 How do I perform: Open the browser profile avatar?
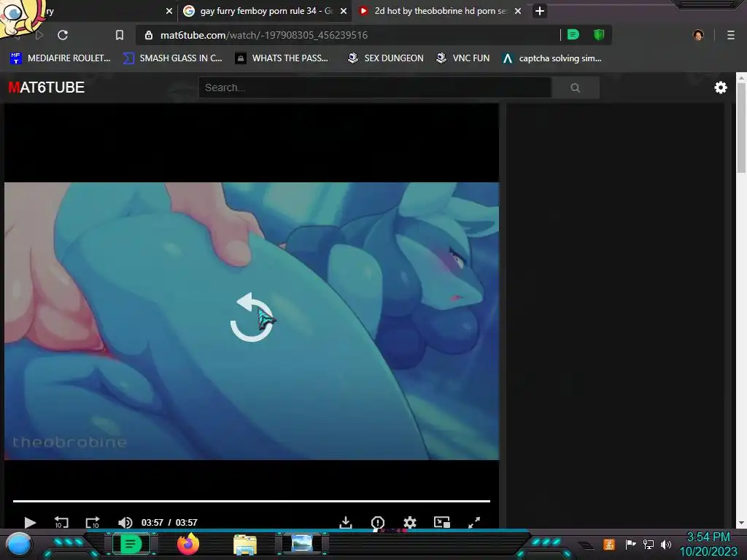[698, 35]
